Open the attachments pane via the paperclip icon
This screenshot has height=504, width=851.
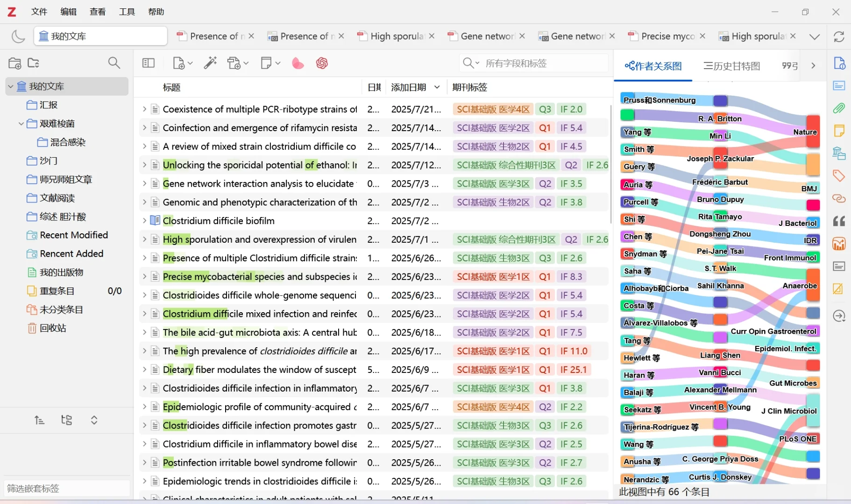coord(839,108)
